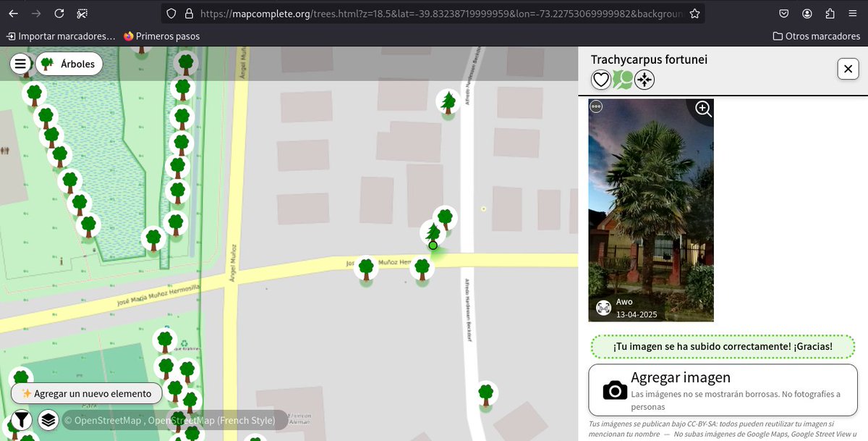Click the extension icon next to reload
The width and height of the screenshot is (868, 441).
(82, 13)
